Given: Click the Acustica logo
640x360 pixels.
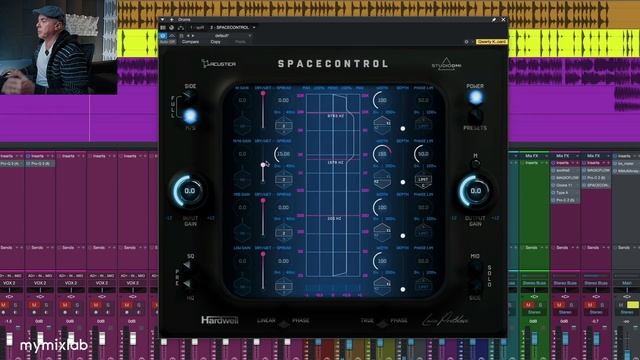Looking at the screenshot, I should click(x=218, y=63).
